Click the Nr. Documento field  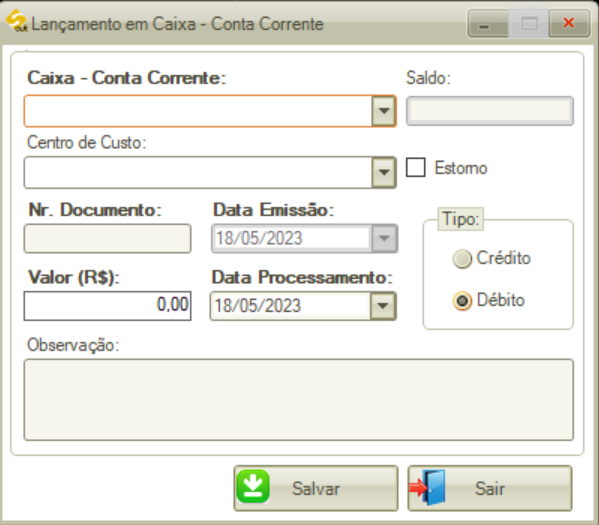[107, 238]
